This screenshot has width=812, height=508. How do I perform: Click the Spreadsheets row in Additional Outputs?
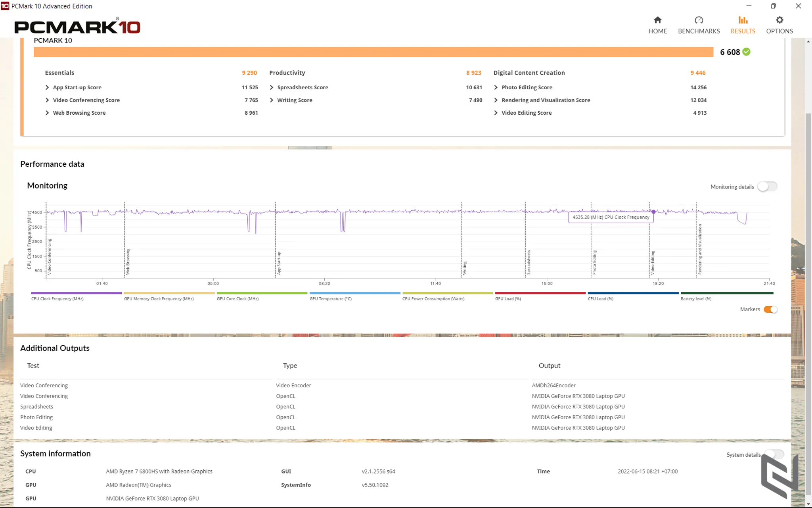402,406
